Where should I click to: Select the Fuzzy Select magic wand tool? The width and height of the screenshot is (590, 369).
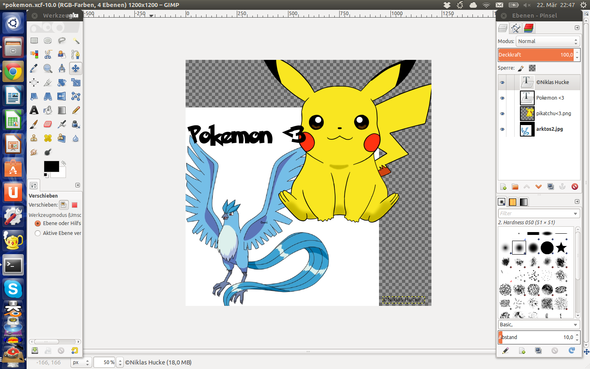(x=76, y=41)
